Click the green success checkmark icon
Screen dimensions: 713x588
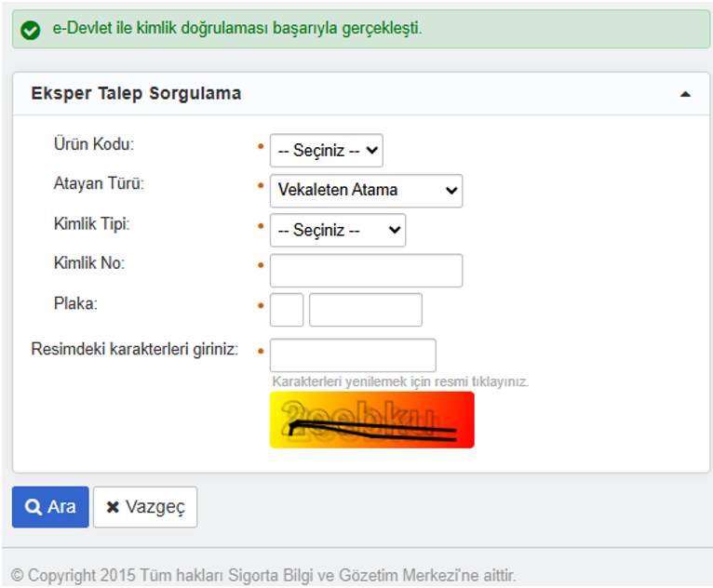(x=31, y=30)
